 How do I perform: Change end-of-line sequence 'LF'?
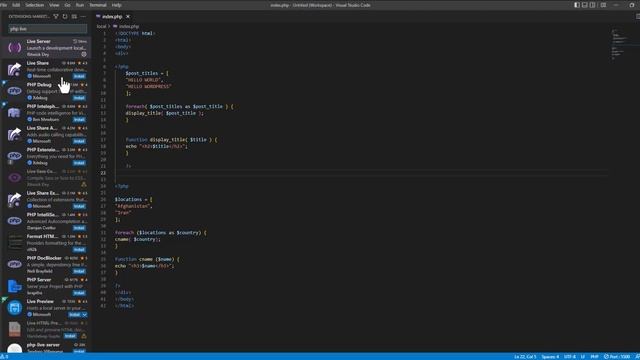(x=583, y=357)
